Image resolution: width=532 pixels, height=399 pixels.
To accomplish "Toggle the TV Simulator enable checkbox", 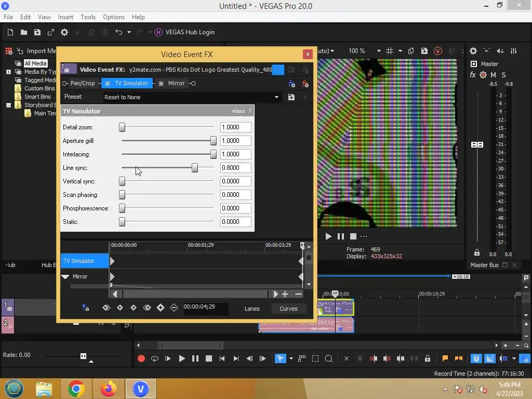I will [108, 84].
